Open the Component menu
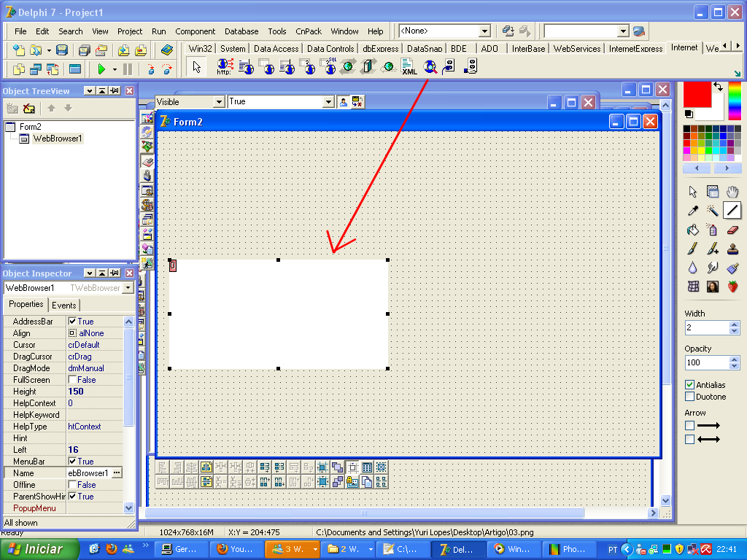 pos(196,31)
